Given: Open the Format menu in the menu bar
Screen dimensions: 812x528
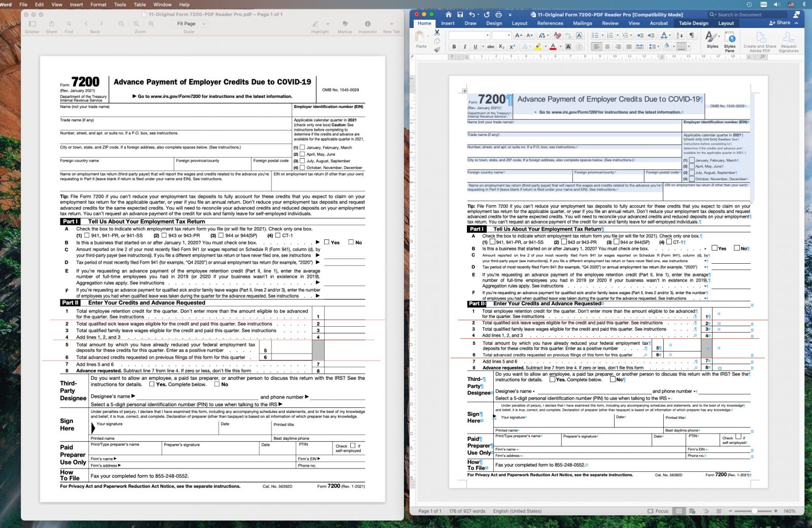Looking at the screenshot, I should click(98, 5).
